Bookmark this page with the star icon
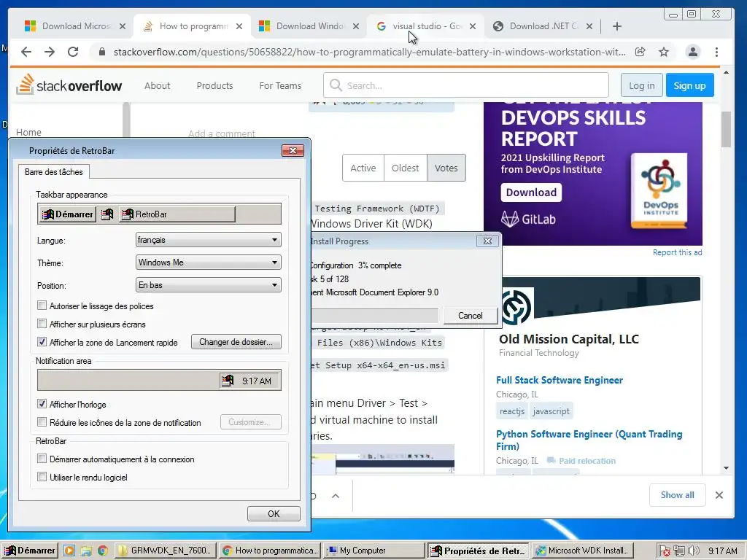The height and width of the screenshot is (560, 747). click(x=664, y=52)
